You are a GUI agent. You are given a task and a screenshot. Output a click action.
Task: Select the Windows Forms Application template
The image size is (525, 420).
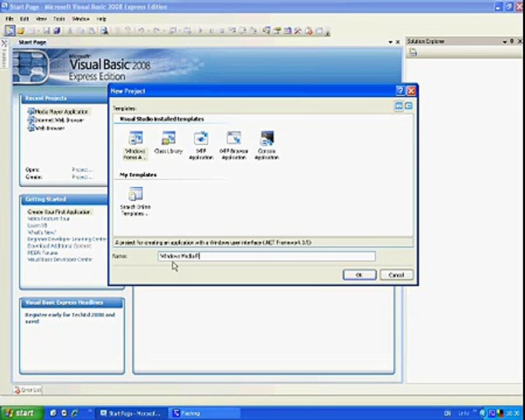point(135,145)
